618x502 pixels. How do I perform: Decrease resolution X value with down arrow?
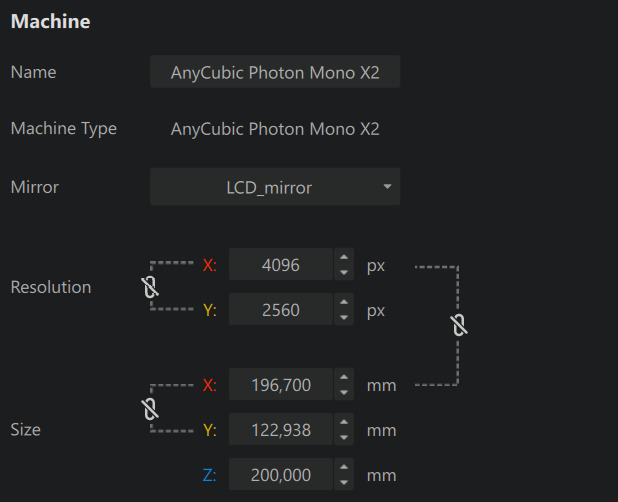point(344,272)
